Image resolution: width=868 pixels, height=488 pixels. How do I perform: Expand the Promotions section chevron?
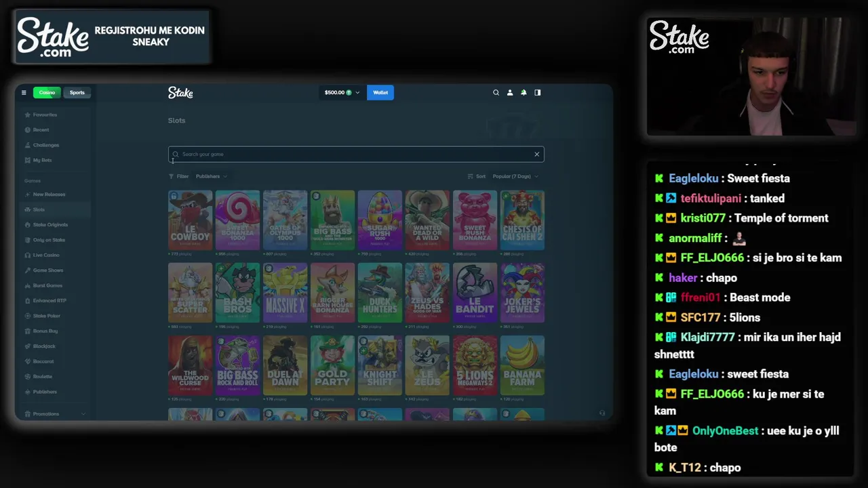click(83, 414)
